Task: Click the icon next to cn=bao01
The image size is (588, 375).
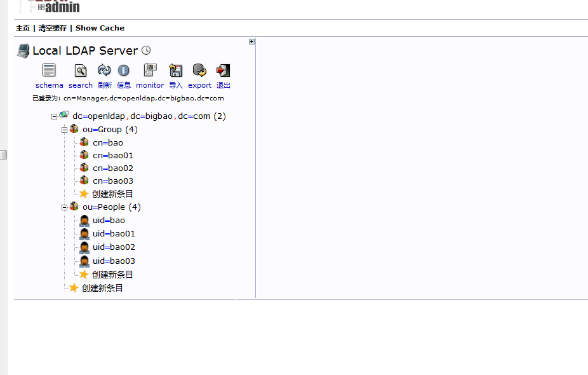Action: point(84,154)
